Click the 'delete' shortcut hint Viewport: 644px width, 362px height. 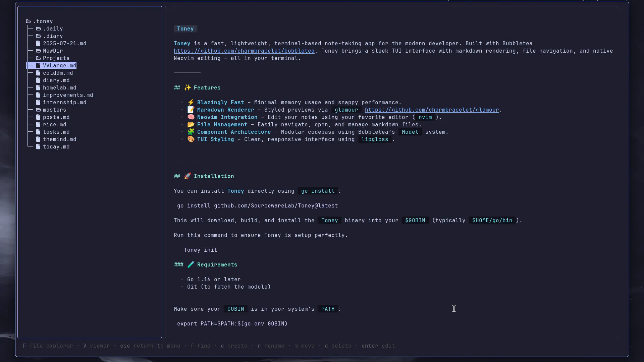pyautogui.click(x=338, y=346)
